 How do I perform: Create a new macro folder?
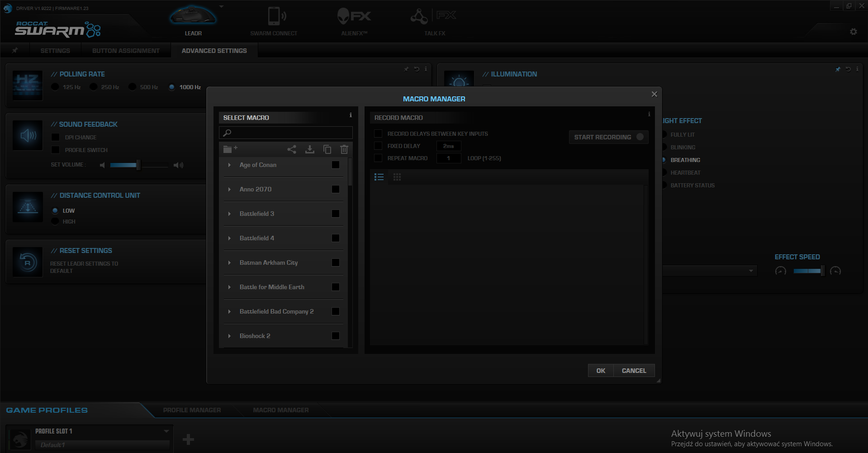click(x=230, y=149)
